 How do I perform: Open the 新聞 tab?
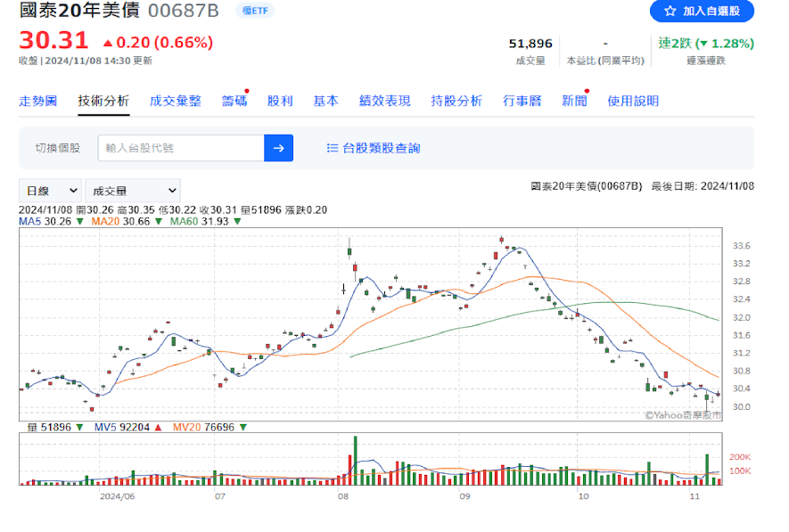[x=574, y=101]
